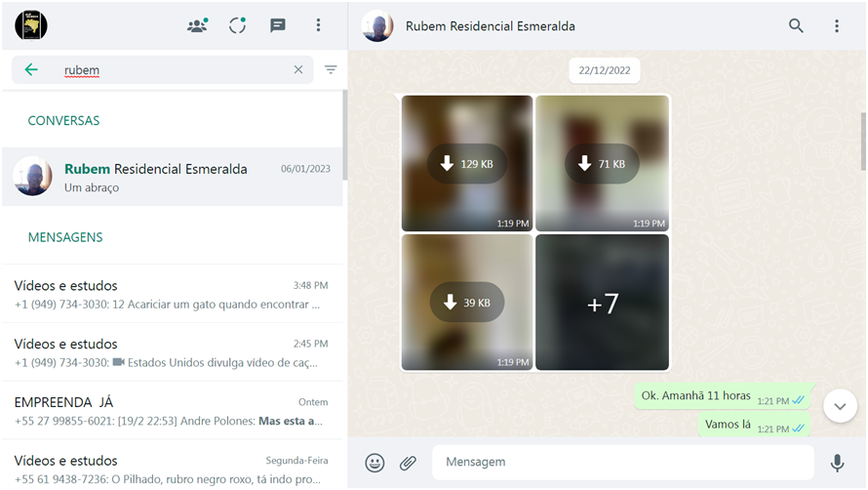Click the chat area scrollbar
This screenshot has width=868, height=490.
863,142
